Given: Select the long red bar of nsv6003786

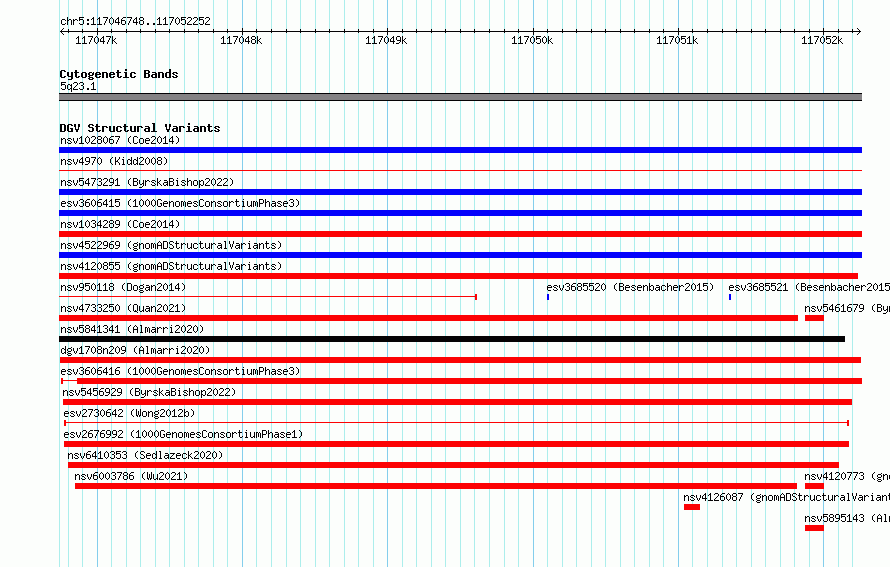Looking at the screenshot, I should (x=436, y=486).
